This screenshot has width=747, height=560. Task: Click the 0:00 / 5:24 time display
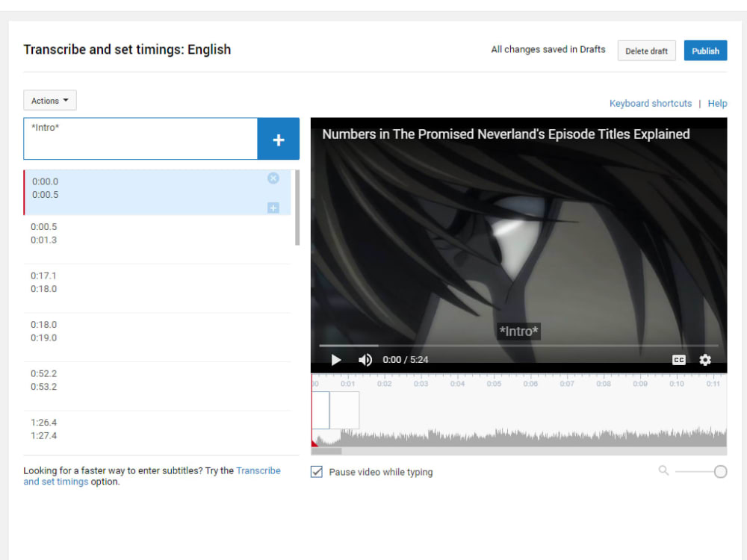coord(406,360)
